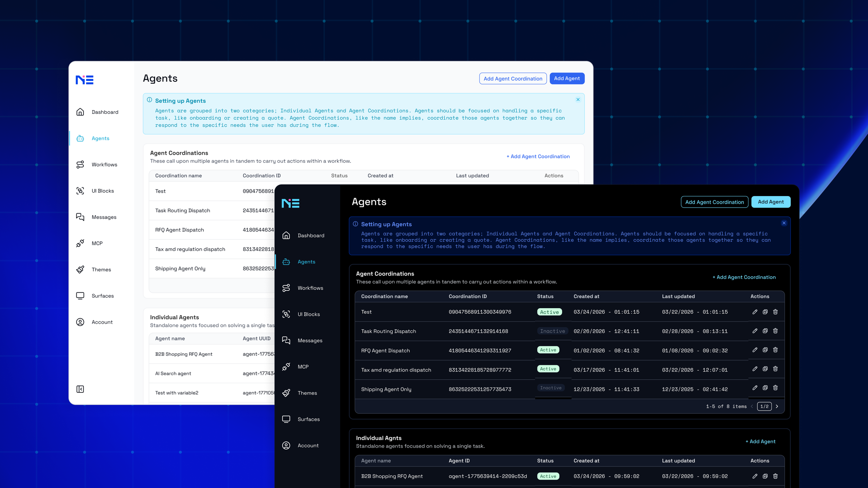Go to the previous coordinations page
868x488 pixels.
(752, 406)
